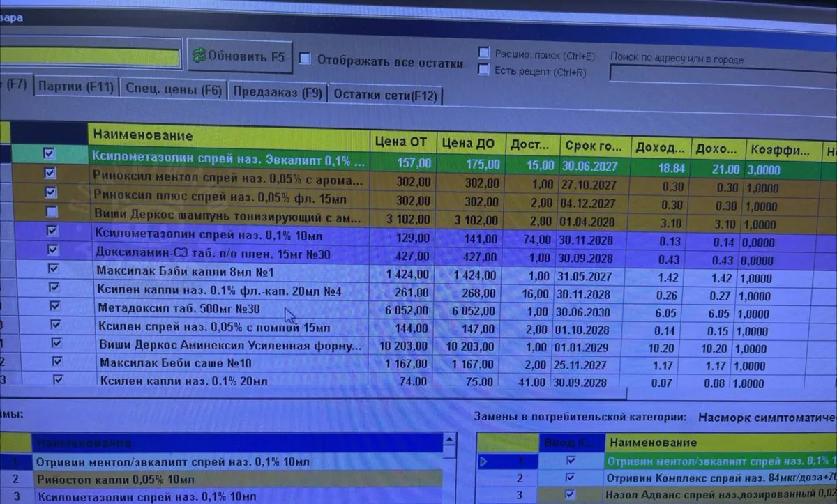The width and height of the screenshot is (837, 504).
Task: Select lower-left Отривин ментол/эвкалипт row
Action: (237, 461)
